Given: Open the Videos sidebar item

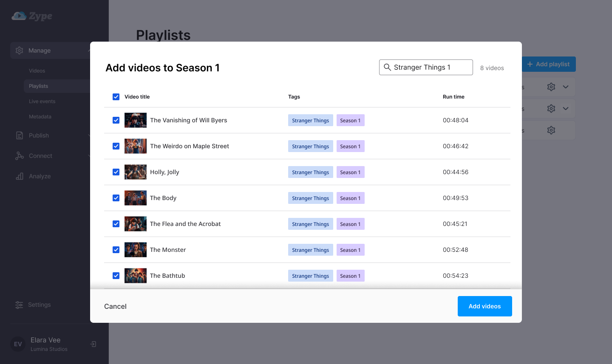Looking at the screenshot, I should click(37, 71).
